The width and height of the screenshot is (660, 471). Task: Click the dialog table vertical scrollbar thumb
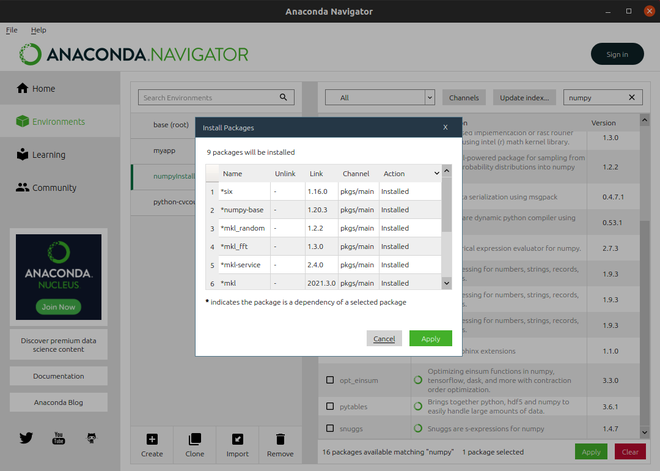click(x=447, y=204)
